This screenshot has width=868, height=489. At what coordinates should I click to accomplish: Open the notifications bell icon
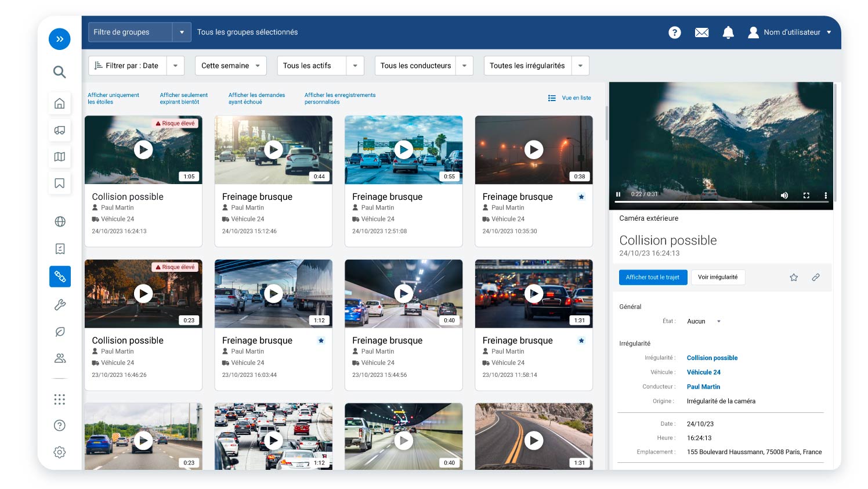[728, 33]
